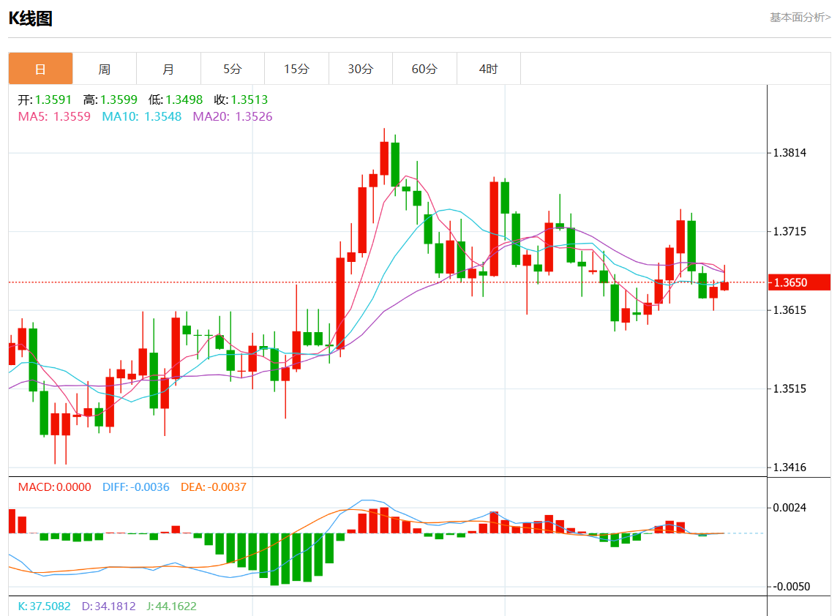Switch to the 周 weekly tab
Screen dimensions: 840x616
[x=105, y=69]
